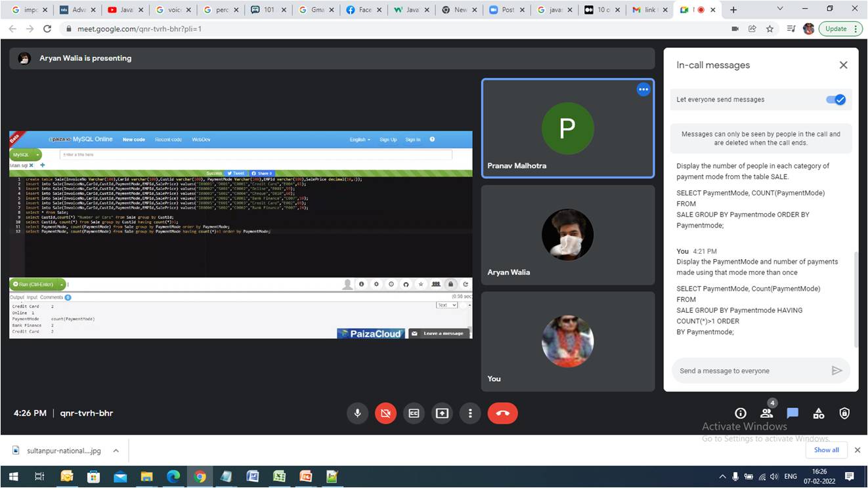Viewport: 868px width, 488px height.
Task: Click the New code link in Paiza
Action: [134, 140]
